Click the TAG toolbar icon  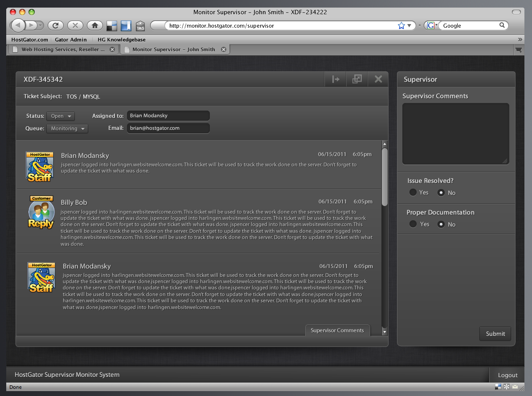[x=140, y=26]
